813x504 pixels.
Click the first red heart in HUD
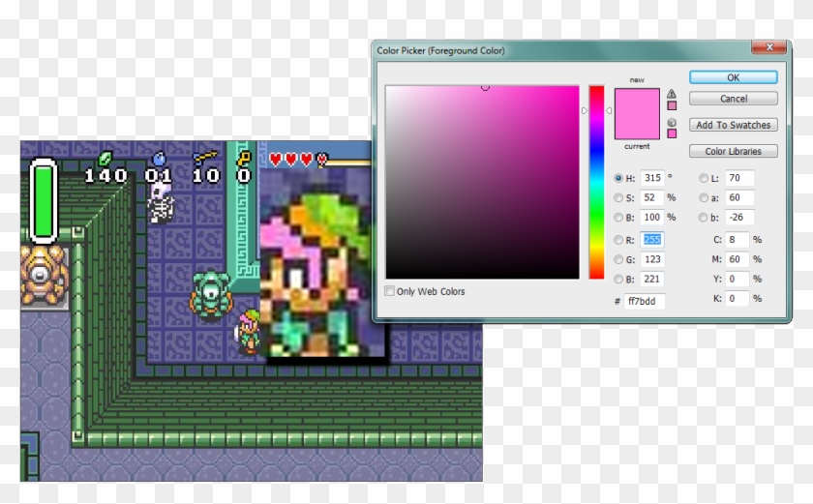(276, 160)
